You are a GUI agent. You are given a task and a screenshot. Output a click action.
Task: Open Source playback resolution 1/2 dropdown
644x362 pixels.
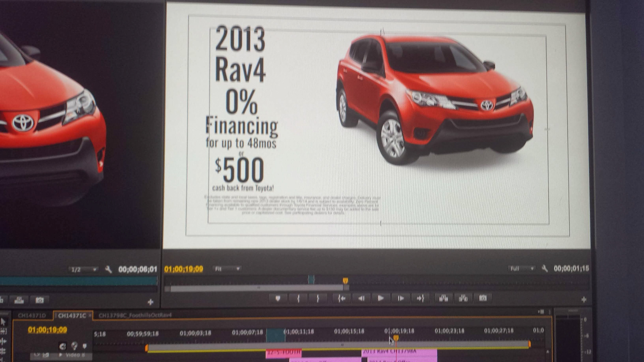83,269
